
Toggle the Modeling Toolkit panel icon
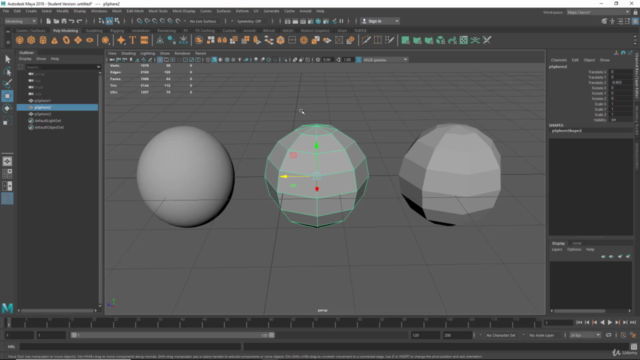coord(604,21)
